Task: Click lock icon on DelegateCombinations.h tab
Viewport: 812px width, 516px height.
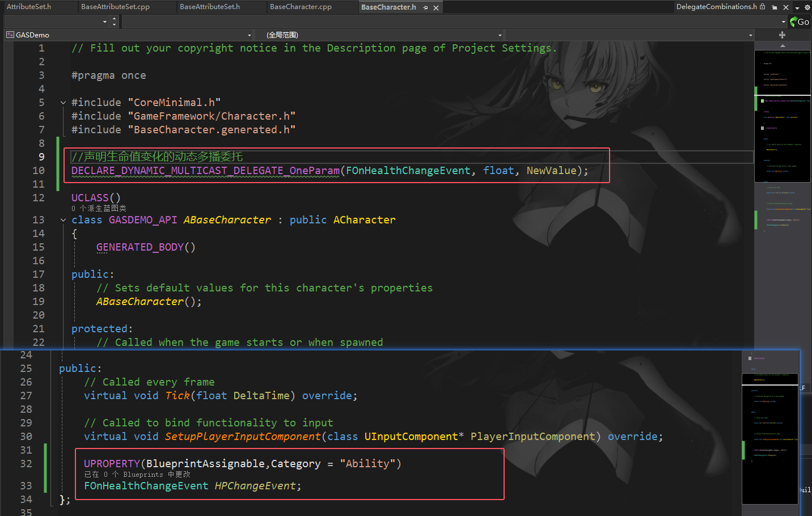Action: click(763, 7)
